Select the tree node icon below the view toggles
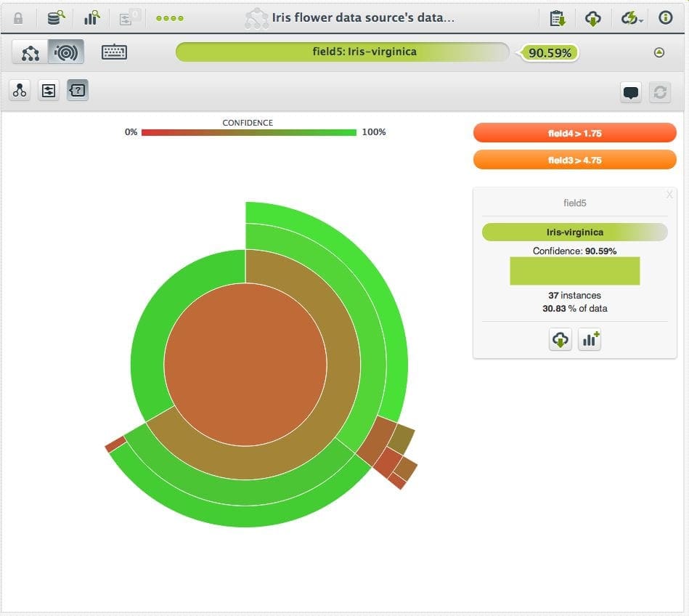Screen dimensions: 689x616 [19, 90]
